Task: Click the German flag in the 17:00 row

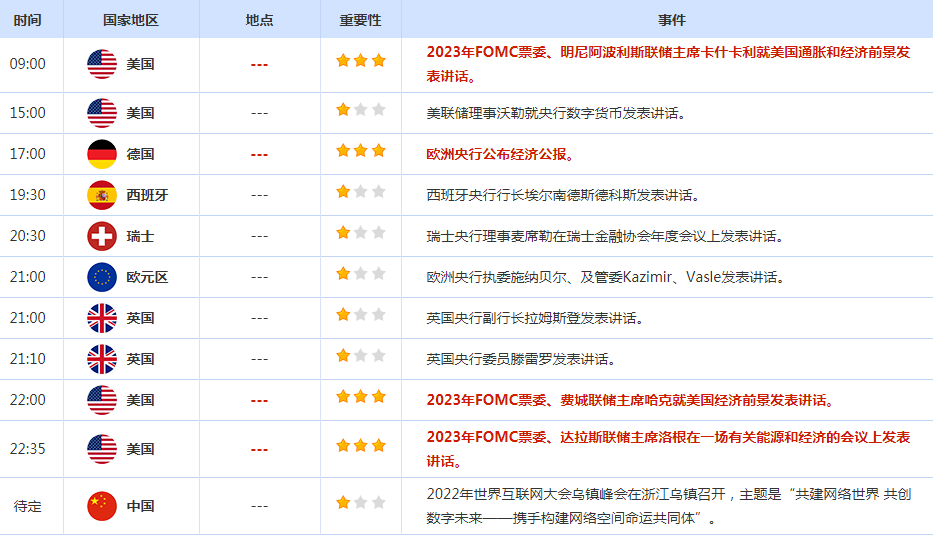Action: [102, 154]
